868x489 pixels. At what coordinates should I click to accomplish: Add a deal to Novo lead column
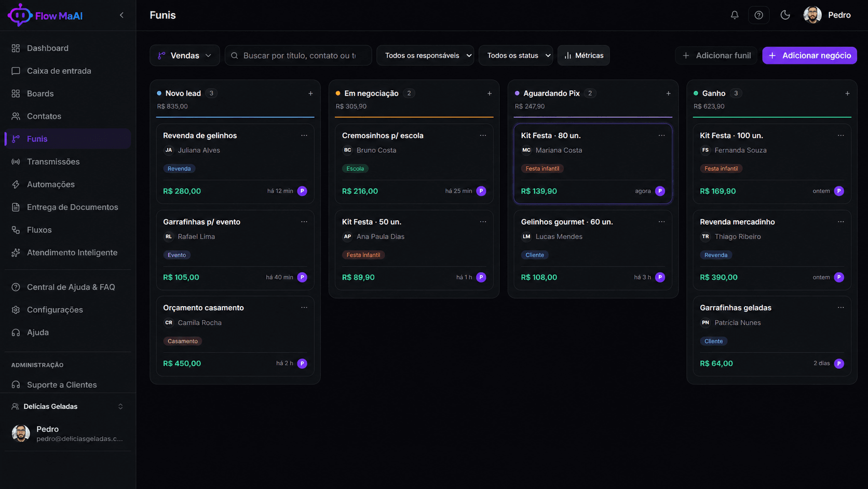click(x=310, y=94)
